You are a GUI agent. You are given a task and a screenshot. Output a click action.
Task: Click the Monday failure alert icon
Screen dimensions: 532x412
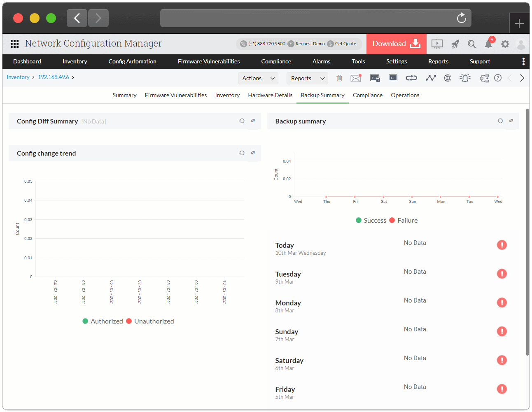[502, 303]
